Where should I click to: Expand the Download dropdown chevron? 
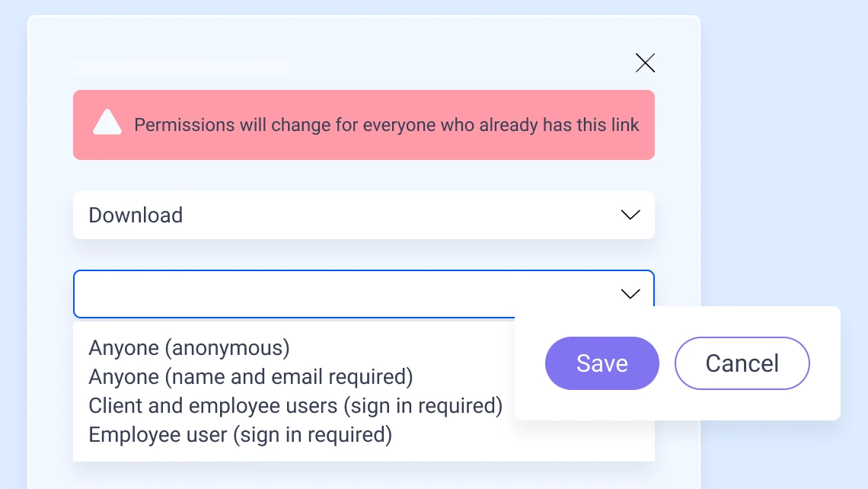tap(630, 215)
